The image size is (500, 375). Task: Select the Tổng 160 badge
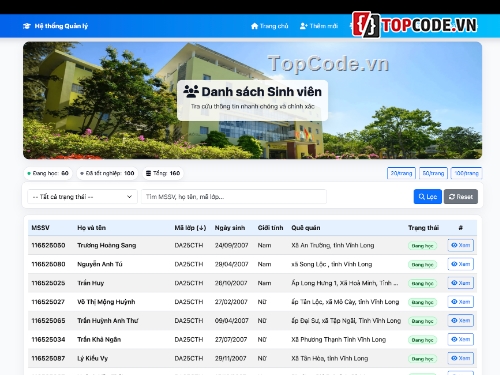[x=163, y=173]
